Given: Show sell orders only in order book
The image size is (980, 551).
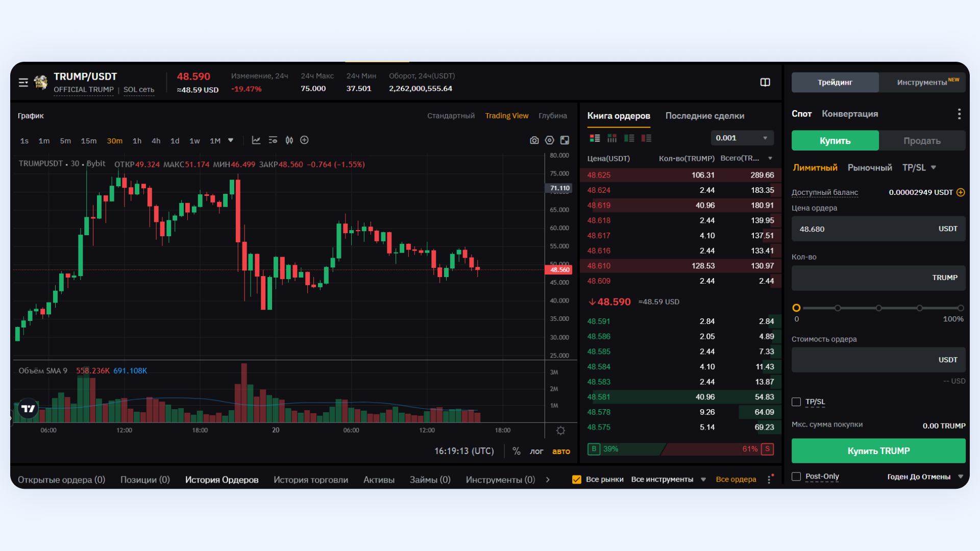Looking at the screenshot, I should click(647, 138).
